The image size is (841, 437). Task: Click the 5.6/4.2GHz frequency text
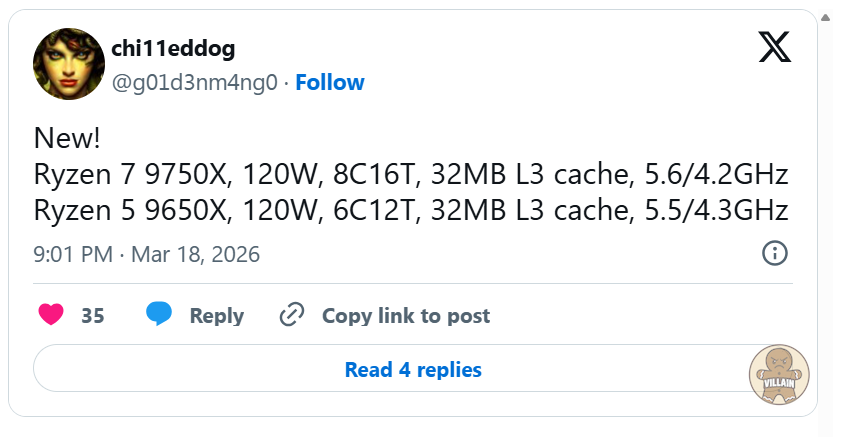click(x=717, y=175)
